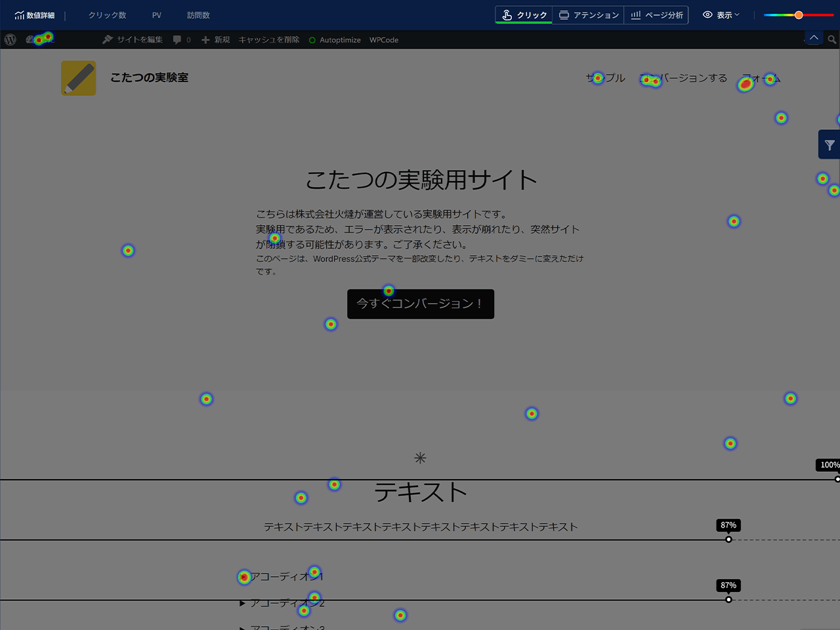Viewport: 840px width, 630px height.
Task: Click the repeated テキスト paragraph line
Action: pos(421,527)
